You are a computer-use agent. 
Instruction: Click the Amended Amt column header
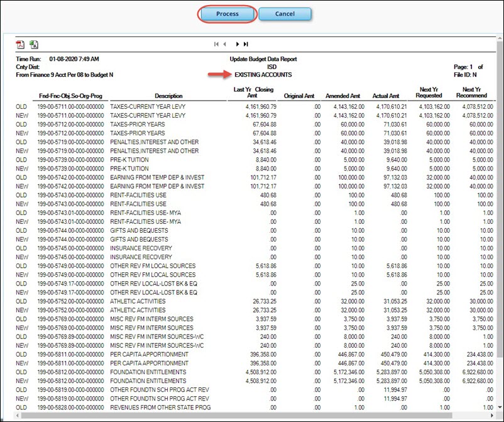[x=342, y=96]
